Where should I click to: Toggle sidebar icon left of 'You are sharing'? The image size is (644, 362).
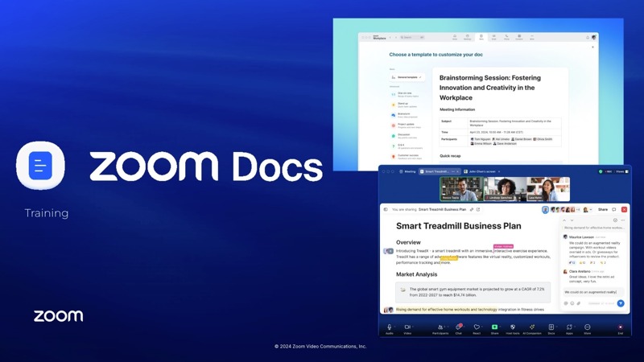386,209
